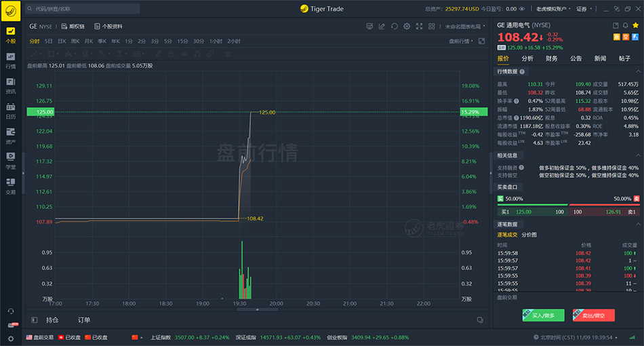Collapse the 行情数据 section

(638, 71)
